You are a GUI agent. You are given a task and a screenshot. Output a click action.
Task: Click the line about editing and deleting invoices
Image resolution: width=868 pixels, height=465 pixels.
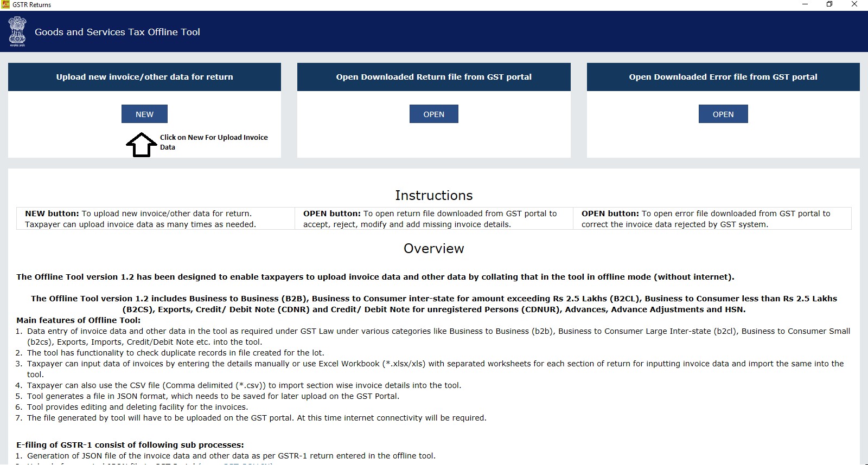[x=137, y=407]
